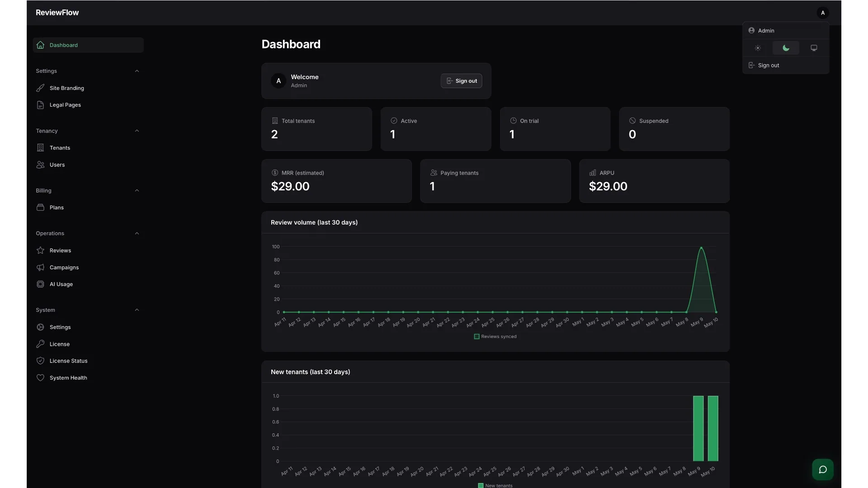Click Sign out button in Welcome card
868x488 pixels.
[x=461, y=81]
